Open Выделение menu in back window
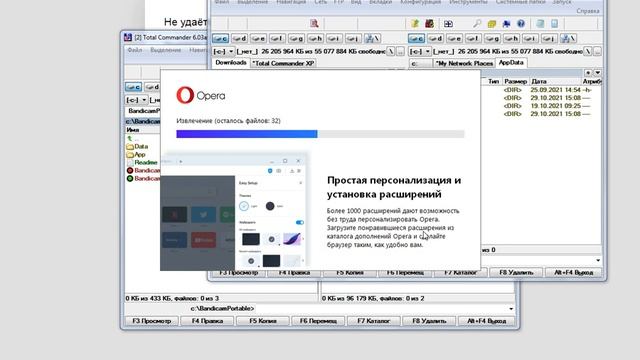Image resolution: width=640 pixels, height=360 pixels. coord(165,50)
